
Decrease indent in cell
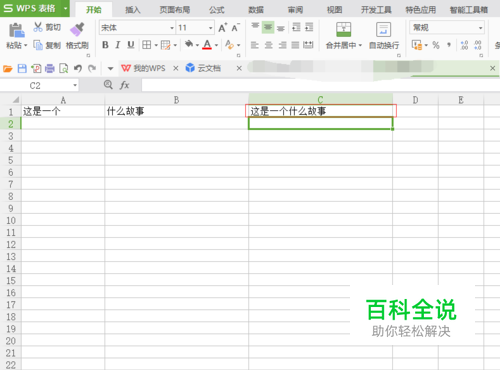pyautogui.click(x=296, y=27)
